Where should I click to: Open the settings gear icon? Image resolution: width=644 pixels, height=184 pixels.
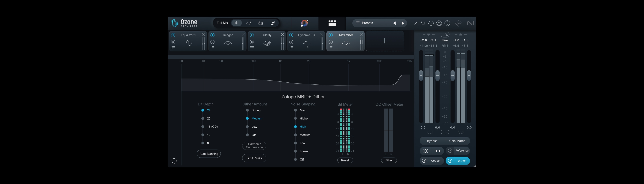click(439, 23)
